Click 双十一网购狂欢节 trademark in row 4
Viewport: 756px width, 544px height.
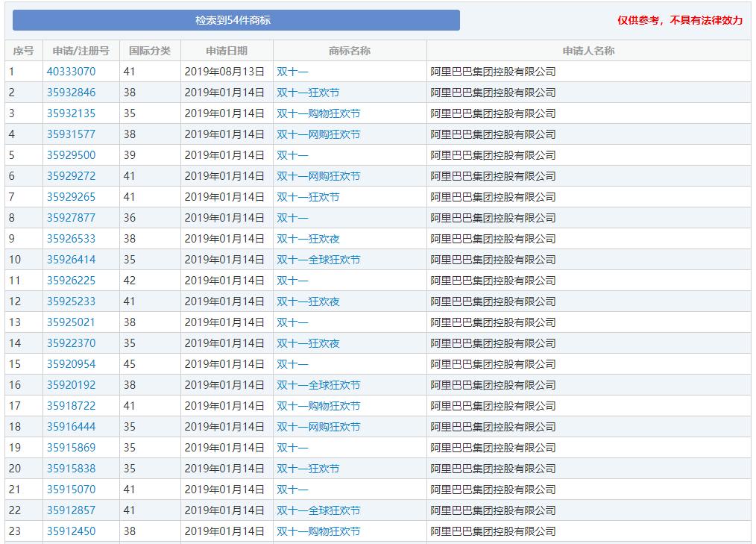coord(318,134)
